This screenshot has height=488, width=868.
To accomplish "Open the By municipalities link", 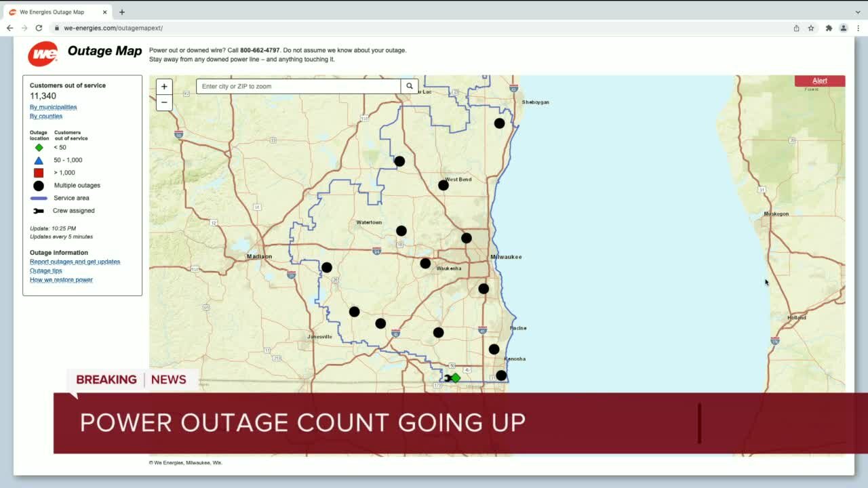I will 53,106.
